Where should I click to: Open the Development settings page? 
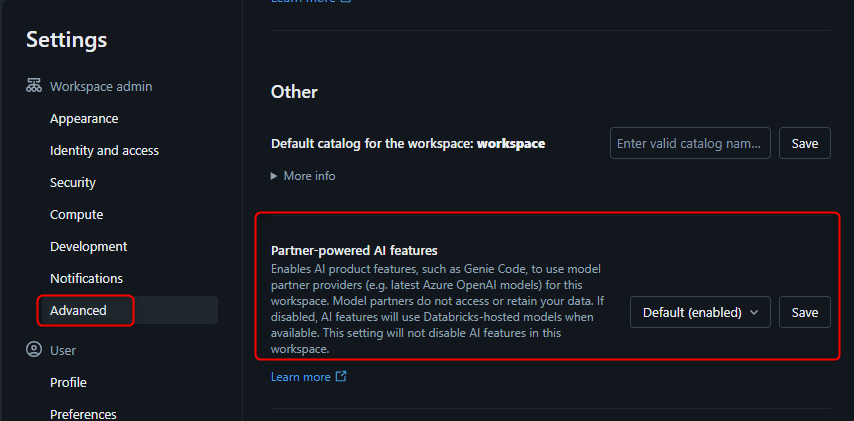coord(88,246)
